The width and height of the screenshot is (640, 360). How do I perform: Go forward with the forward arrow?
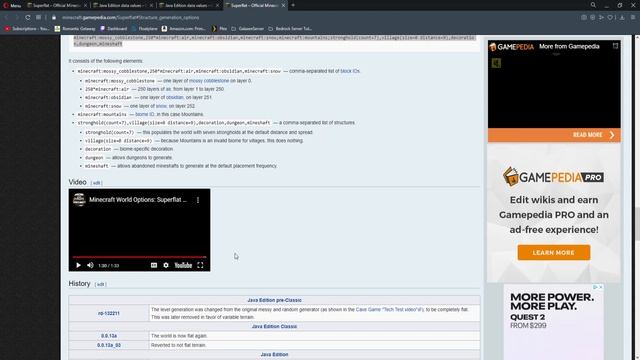click(x=16, y=18)
